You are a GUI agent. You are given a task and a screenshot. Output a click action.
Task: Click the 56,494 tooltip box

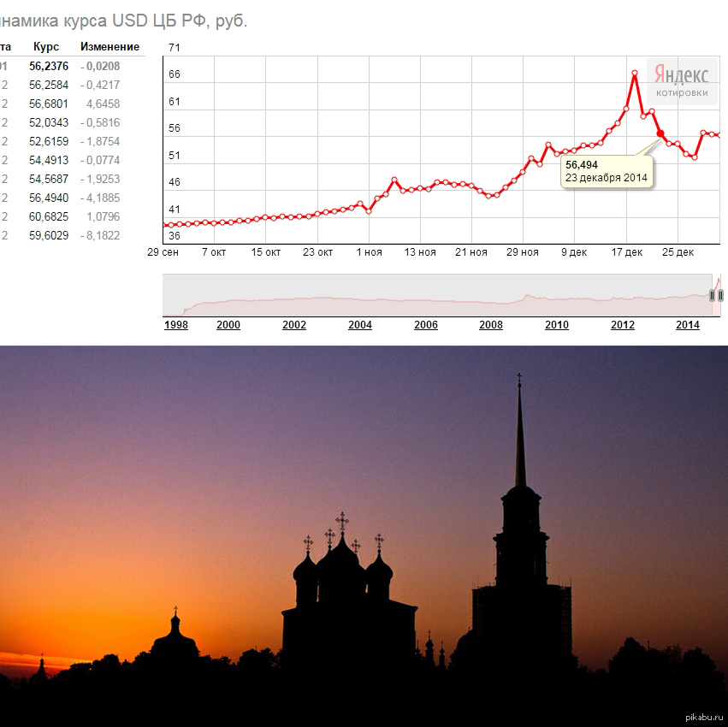(x=606, y=172)
